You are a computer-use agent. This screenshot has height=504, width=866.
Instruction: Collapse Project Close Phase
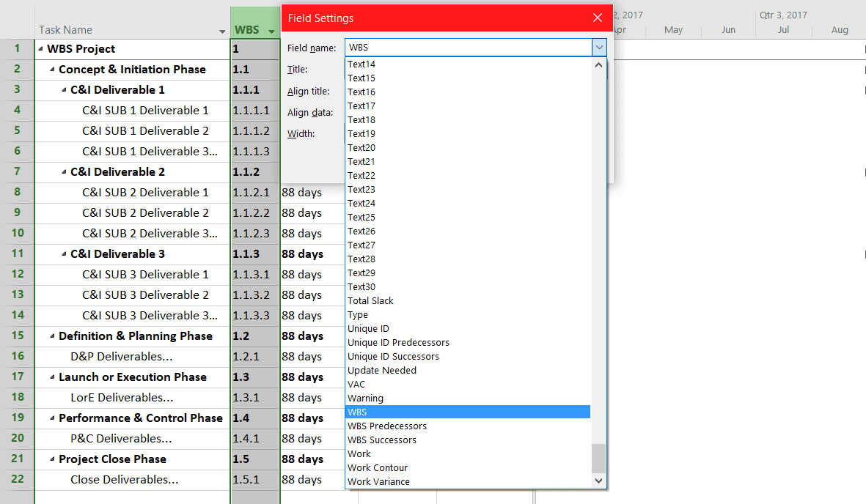52,459
